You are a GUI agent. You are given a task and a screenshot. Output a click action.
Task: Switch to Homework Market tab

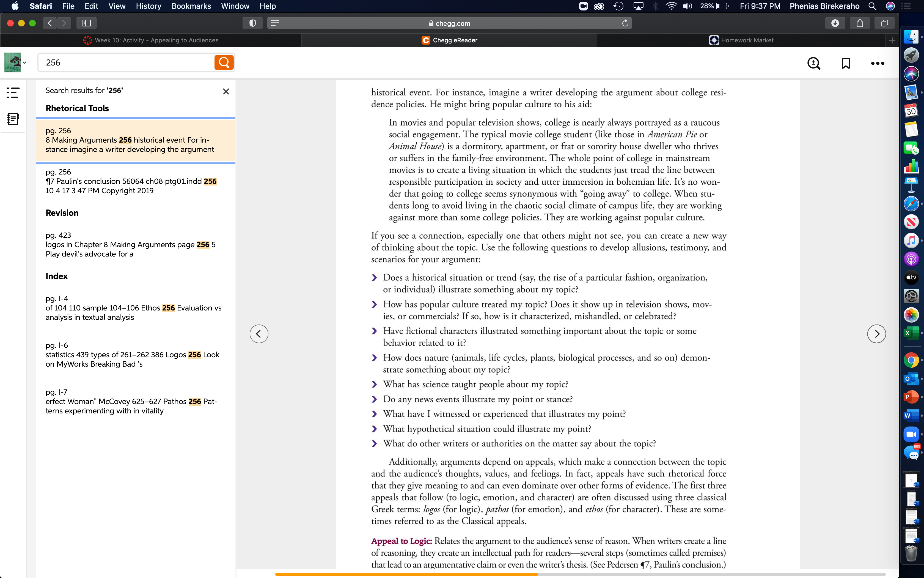point(741,40)
